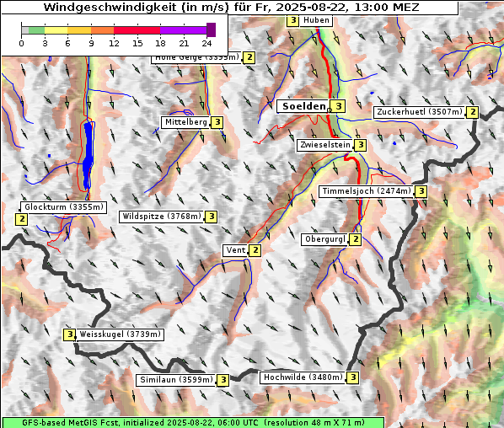The height and width of the screenshot is (428, 504).
Task: Click the green GFS-based MetGIS forecast footer
Action: click(193, 423)
